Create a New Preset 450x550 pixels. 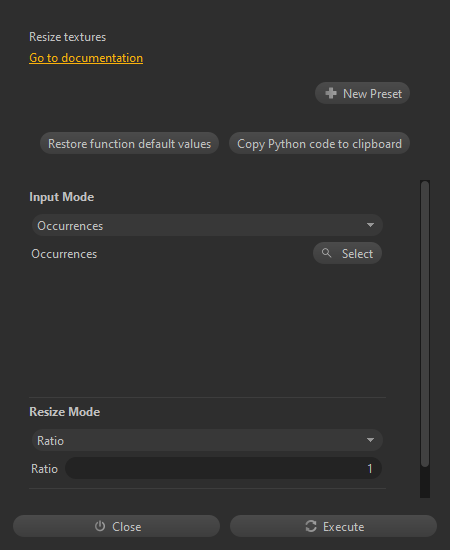point(362,93)
